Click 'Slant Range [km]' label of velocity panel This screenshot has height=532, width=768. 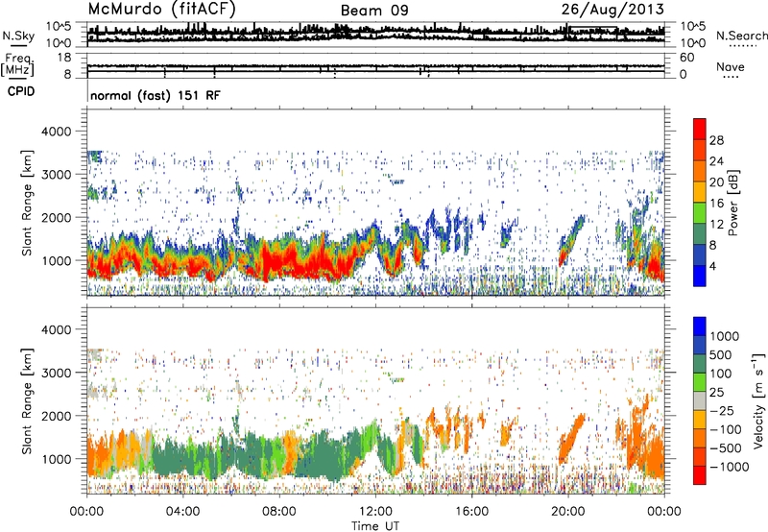27,400
